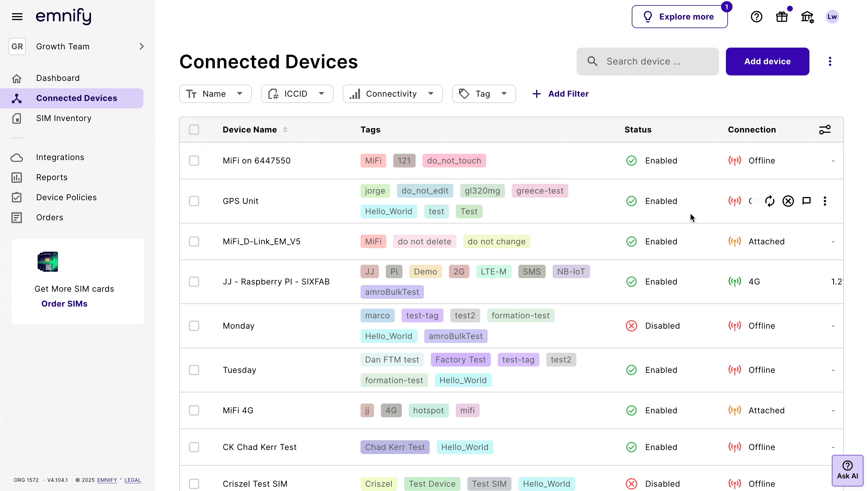Screen dimensions: 868x491
Task: Open the gift rewards icon
Action: coord(782,17)
